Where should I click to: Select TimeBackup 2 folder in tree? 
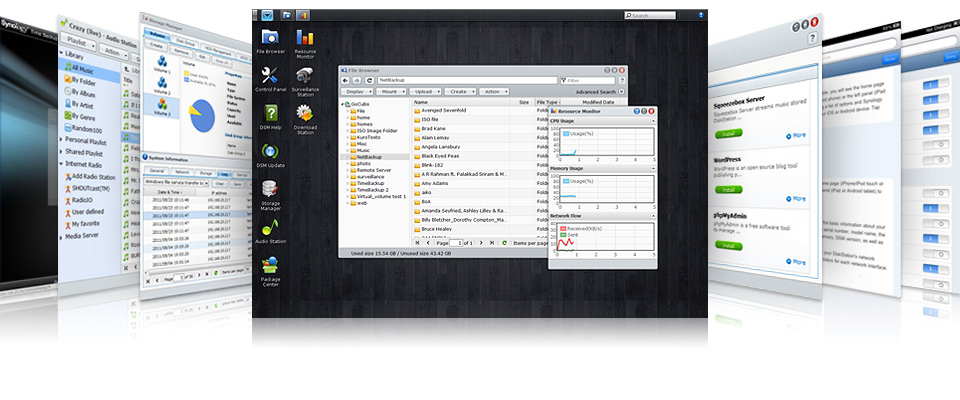[373, 190]
